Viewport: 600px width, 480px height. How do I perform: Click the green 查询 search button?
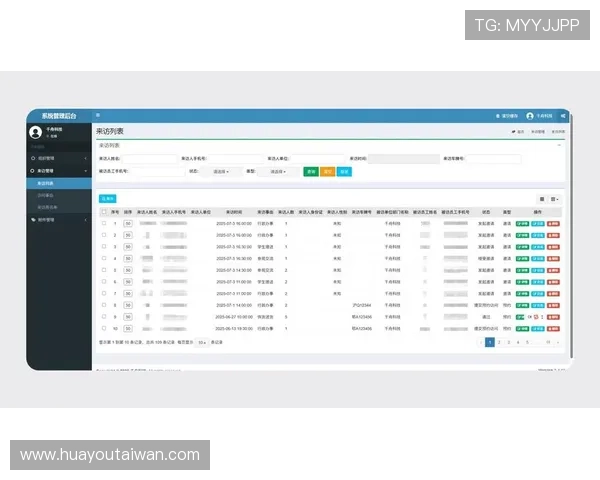[310, 171]
